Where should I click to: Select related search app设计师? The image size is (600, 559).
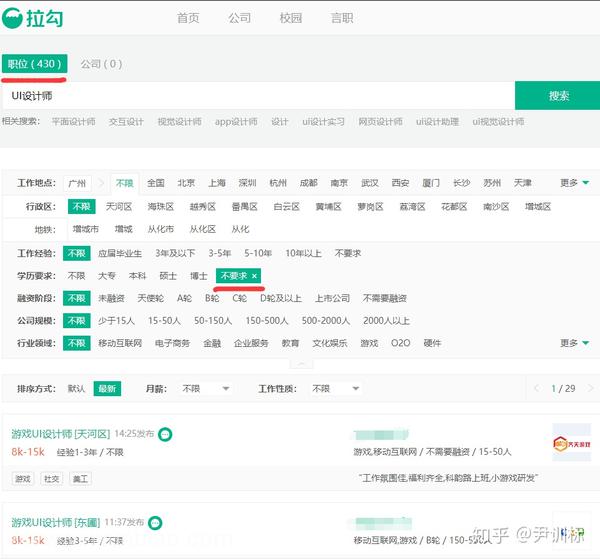click(x=236, y=122)
